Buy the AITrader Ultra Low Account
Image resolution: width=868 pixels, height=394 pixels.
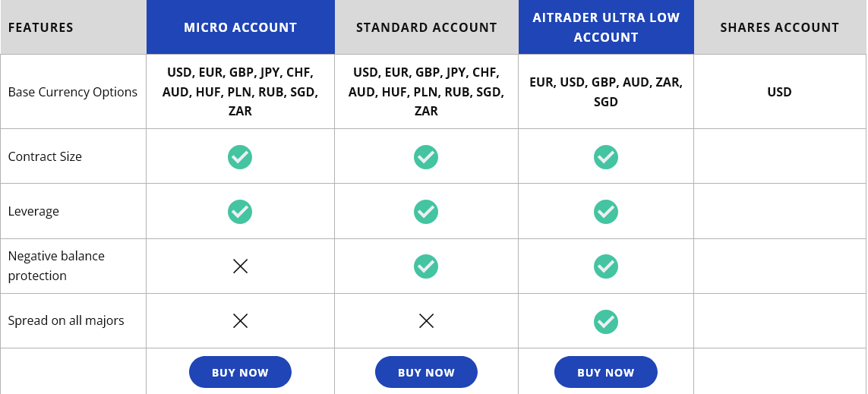click(605, 372)
